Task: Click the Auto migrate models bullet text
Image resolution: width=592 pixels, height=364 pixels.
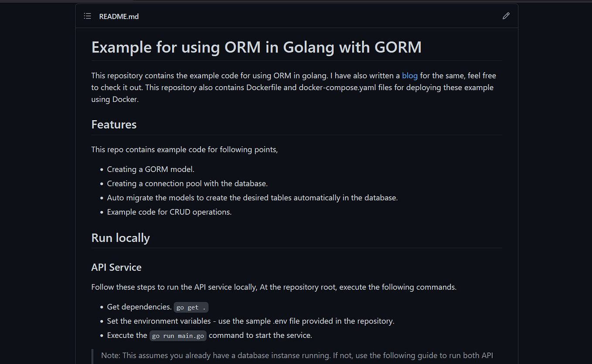Action: (252, 198)
